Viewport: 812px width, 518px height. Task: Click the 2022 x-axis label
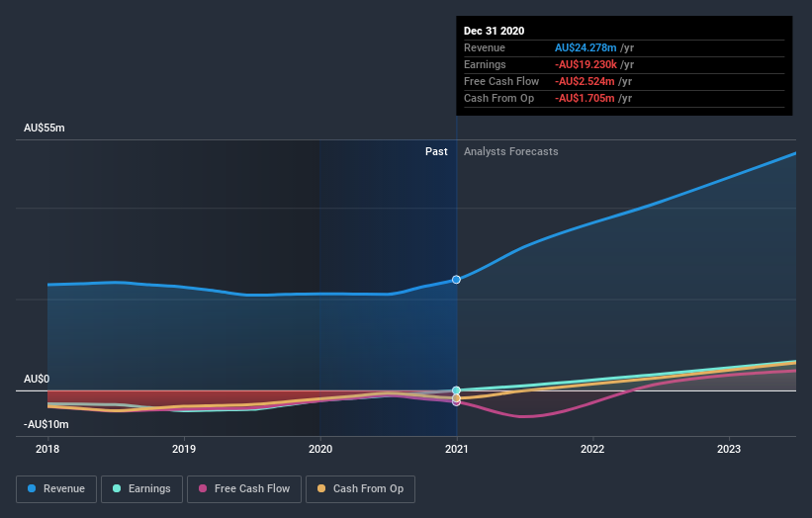(592, 449)
